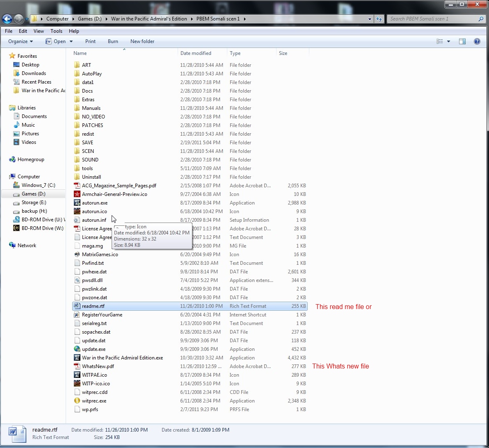489x448 pixels.
Task: Select the Music library icon
Action: [x=16, y=125]
